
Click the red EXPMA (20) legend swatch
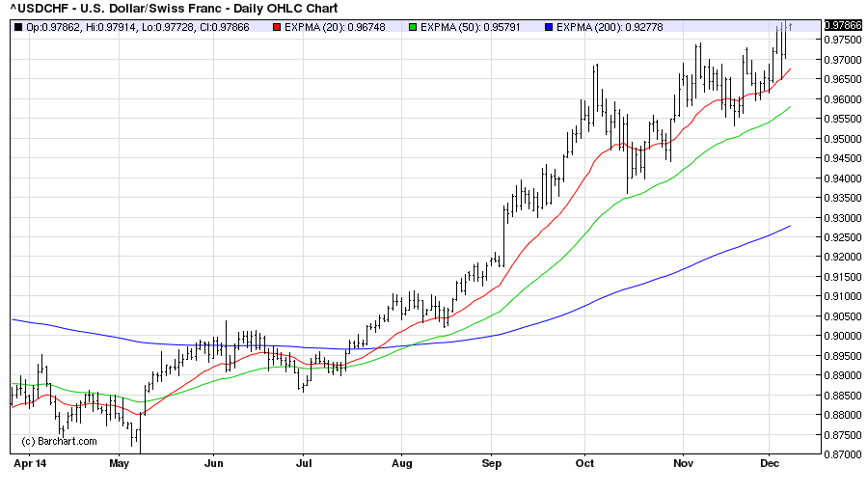tap(276, 27)
